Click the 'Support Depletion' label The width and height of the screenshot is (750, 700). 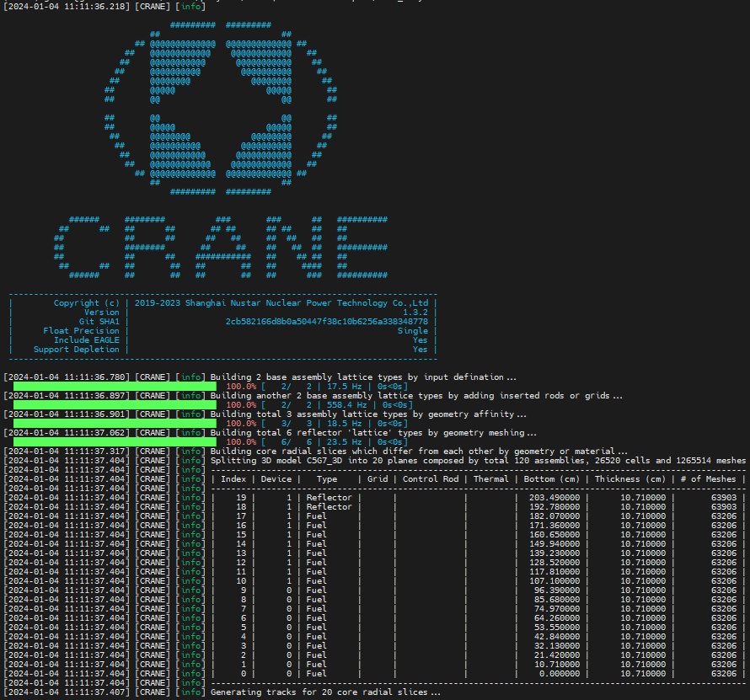pos(76,350)
